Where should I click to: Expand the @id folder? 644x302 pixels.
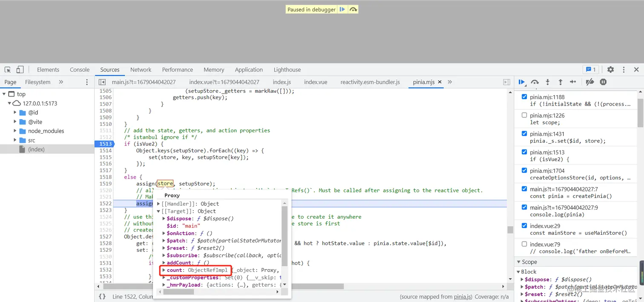pos(15,113)
